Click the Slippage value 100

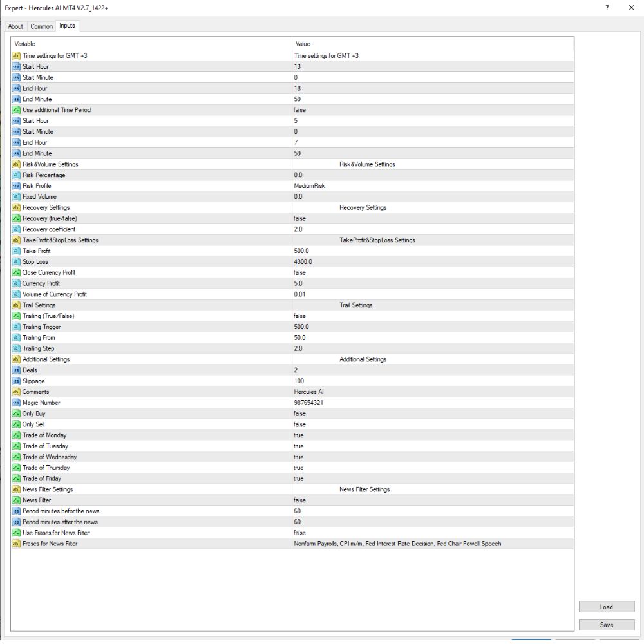click(x=299, y=381)
